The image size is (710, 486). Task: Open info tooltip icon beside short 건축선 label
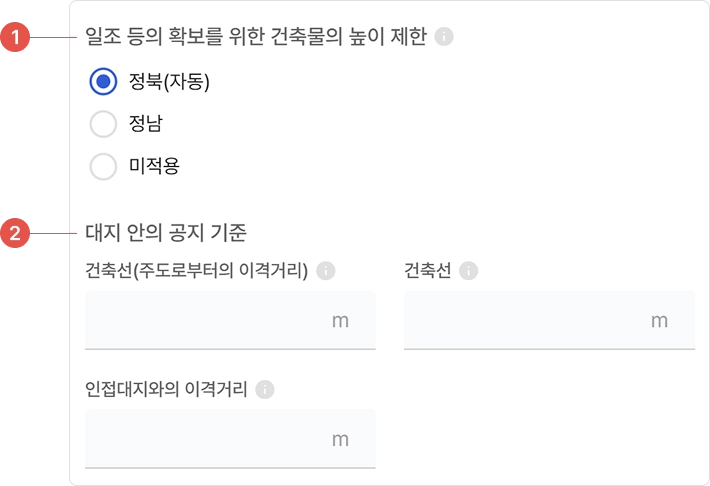click(x=468, y=270)
